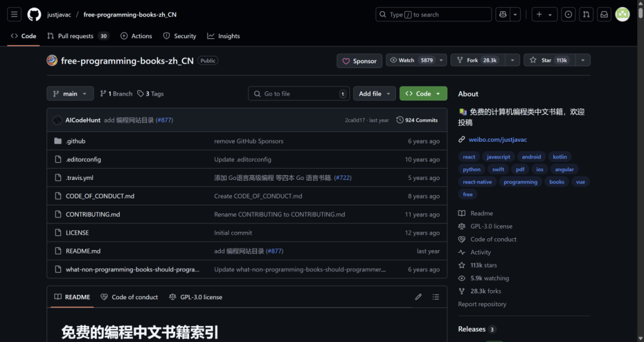Select the GPL-3.0 license tab
644x342 pixels.
tap(196, 297)
